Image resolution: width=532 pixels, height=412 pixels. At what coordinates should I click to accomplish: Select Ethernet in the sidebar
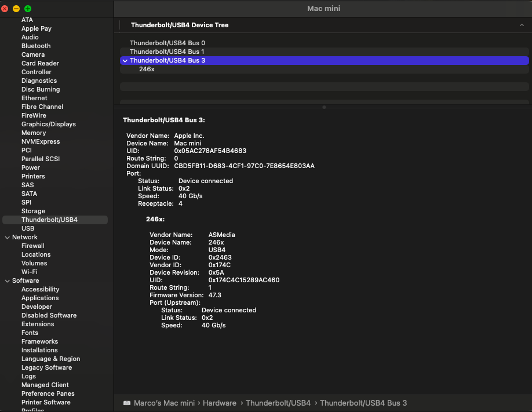coord(34,98)
